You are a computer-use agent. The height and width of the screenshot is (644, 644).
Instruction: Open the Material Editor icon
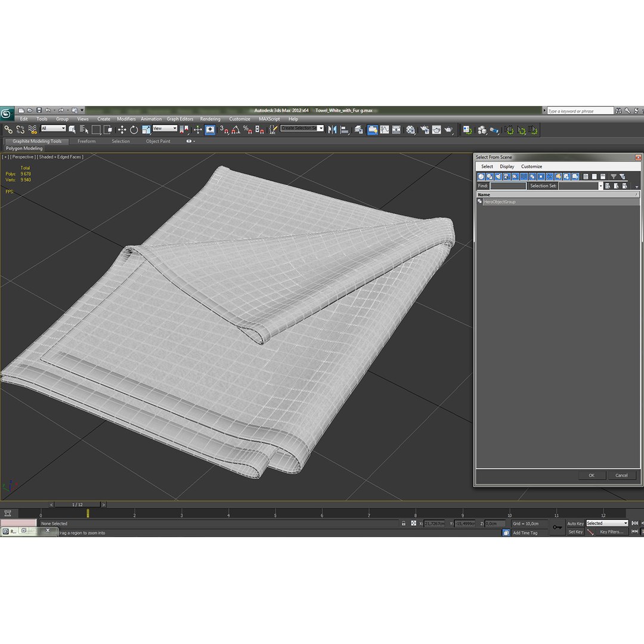410,130
